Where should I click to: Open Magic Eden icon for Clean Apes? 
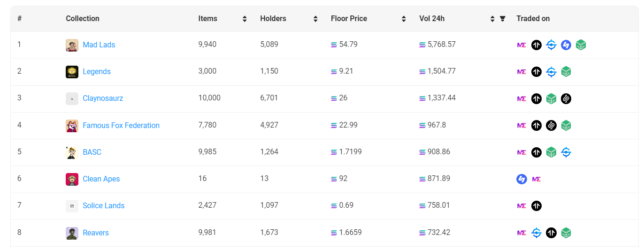[x=537, y=179]
